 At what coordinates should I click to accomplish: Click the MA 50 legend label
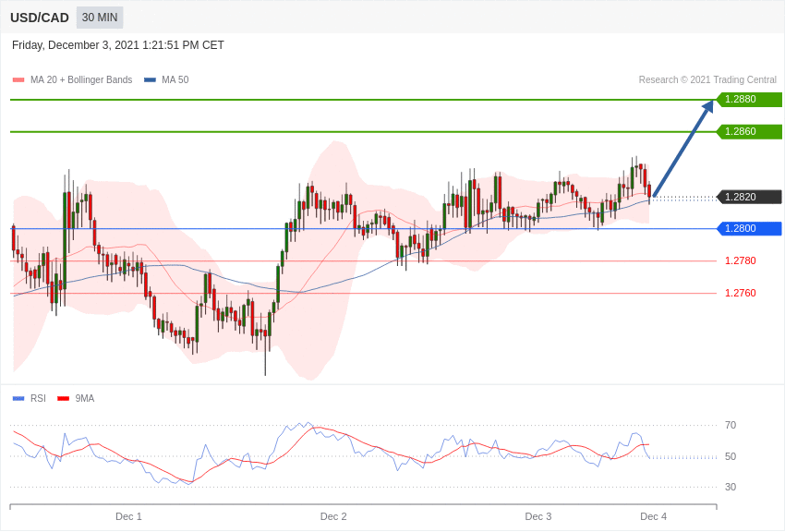175,79
